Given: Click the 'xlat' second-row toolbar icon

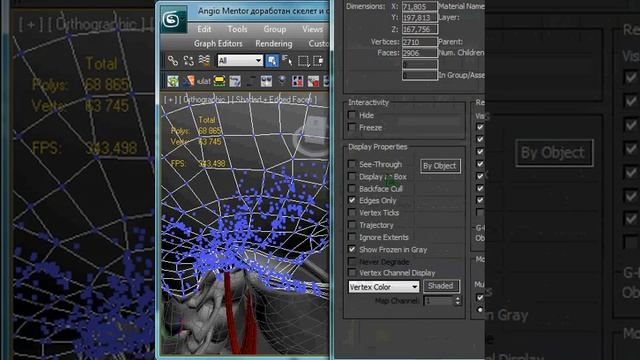Looking at the screenshot, I should pyautogui.click(x=204, y=81).
